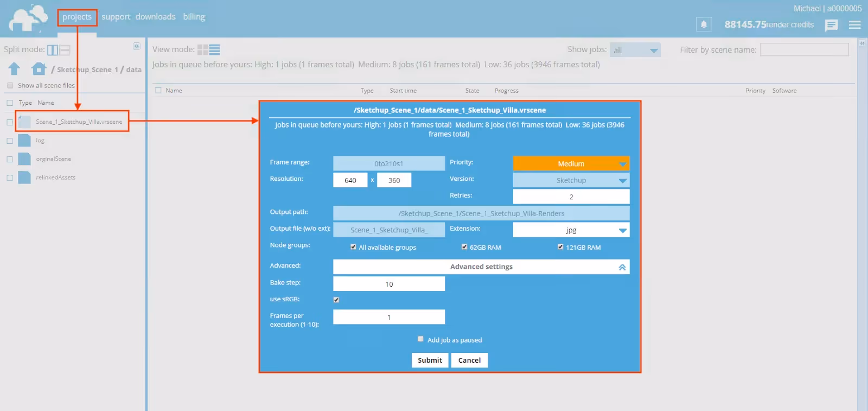Sort jobs by Progress column
Viewport: 868px width, 411px height.
(x=506, y=91)
